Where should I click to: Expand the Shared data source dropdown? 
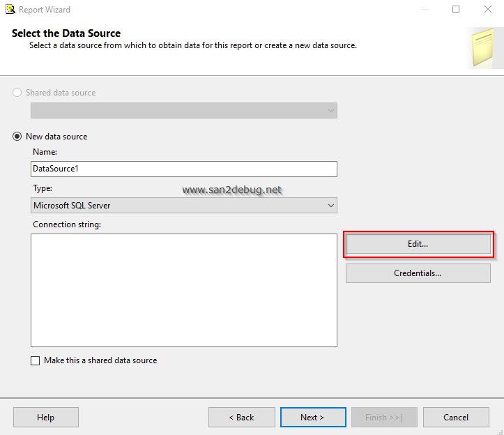pyautogui.click(x=330, y=111)
